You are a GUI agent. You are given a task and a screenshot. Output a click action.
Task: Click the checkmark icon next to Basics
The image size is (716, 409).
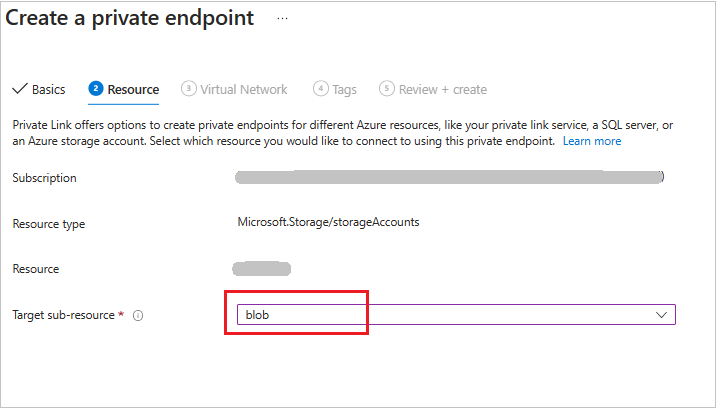coord(20,89)
